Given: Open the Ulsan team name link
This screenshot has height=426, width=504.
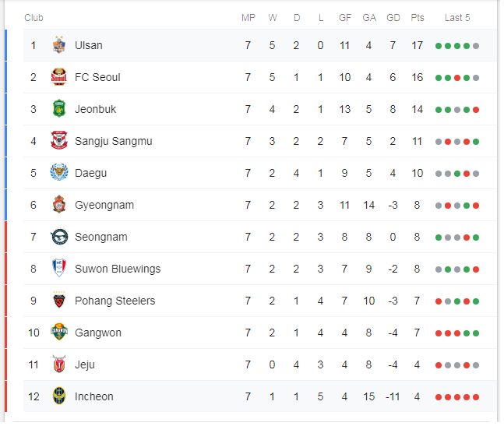Looking at the screenshot, I should [x=89, y=45].
